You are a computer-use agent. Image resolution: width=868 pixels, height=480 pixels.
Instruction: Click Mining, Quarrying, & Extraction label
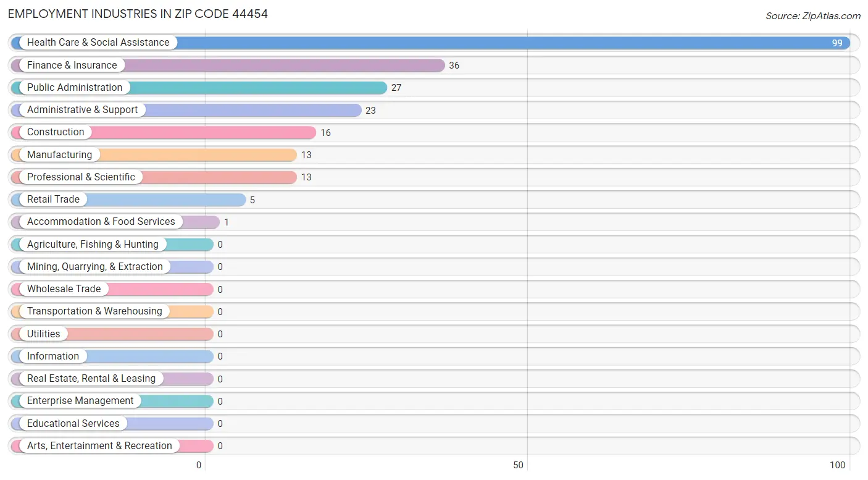pos(95,266)
